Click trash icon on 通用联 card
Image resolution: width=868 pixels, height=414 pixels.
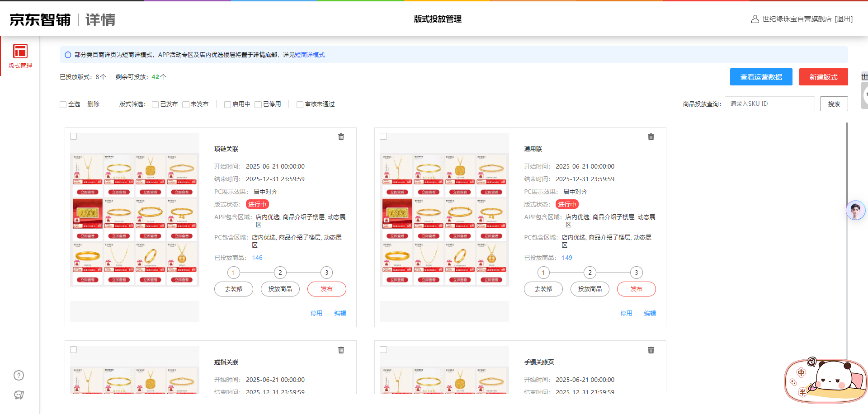651,137
